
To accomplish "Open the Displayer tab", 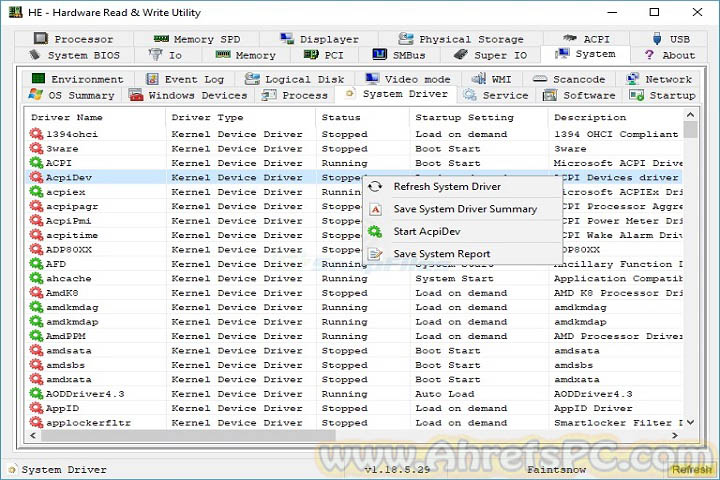I will [319, 39].
